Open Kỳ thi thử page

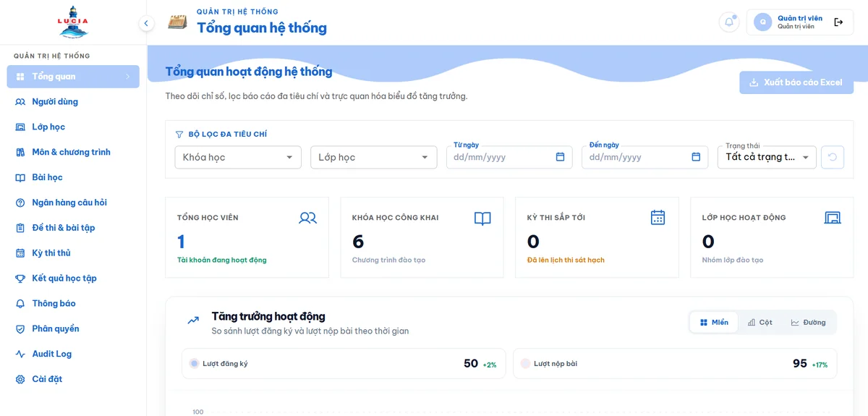pyautogui.click(x=73, y=253)
